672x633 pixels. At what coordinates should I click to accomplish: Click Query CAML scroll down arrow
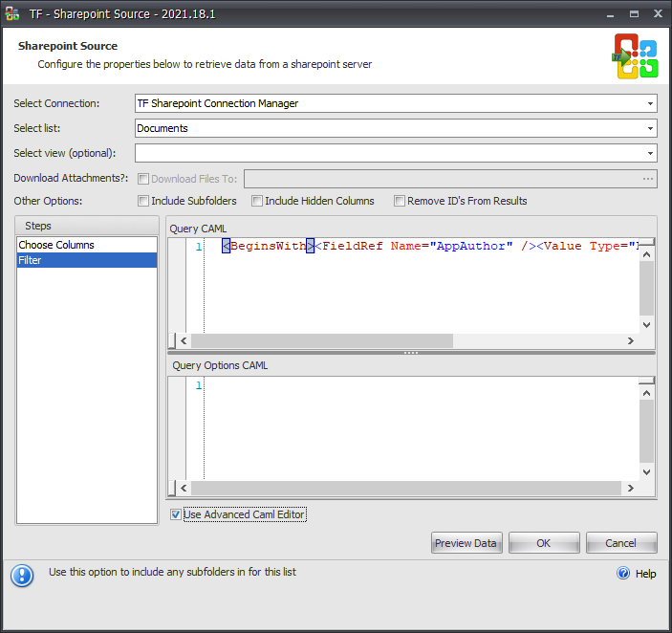coord(647,325)
